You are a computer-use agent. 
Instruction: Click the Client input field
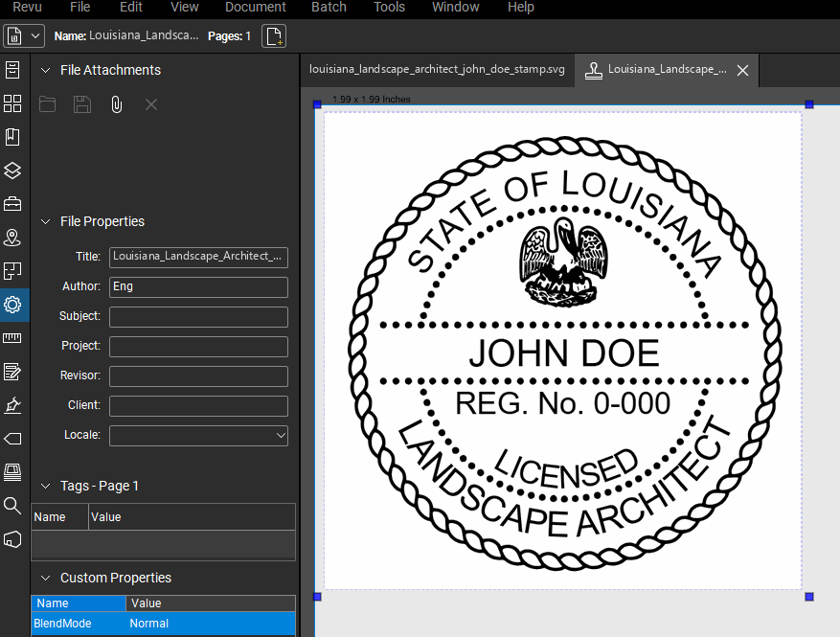click(x=198, y=406)
